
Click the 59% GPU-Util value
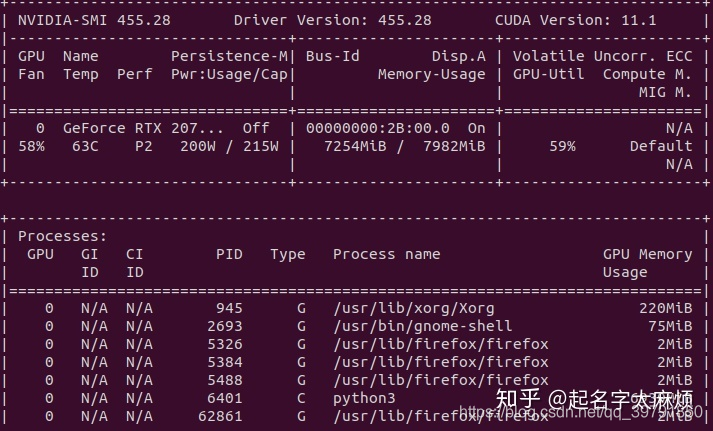(x=562, y=146)
